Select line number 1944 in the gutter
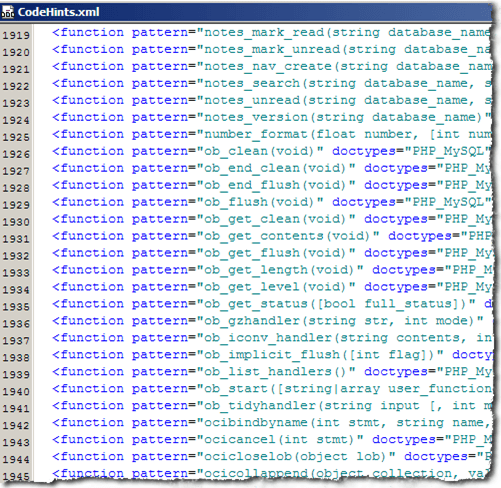Image resolution: width=501 pixels, height=488 pixels. click(16, 460)
